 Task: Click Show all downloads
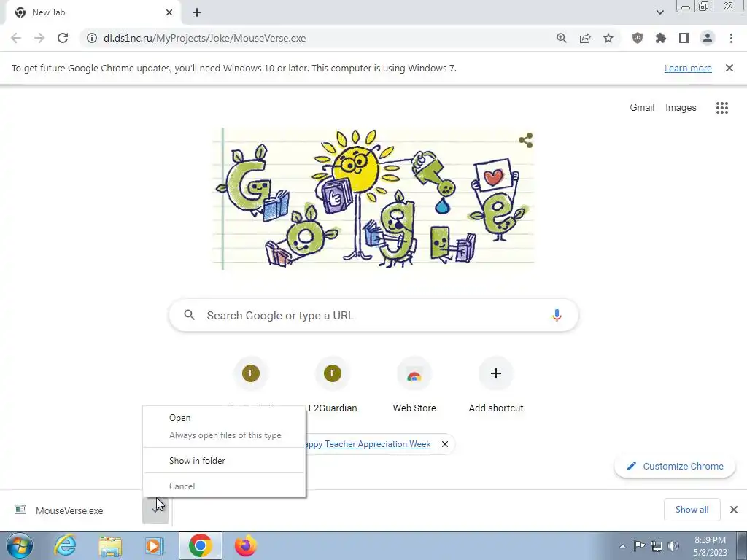point(692,510)
